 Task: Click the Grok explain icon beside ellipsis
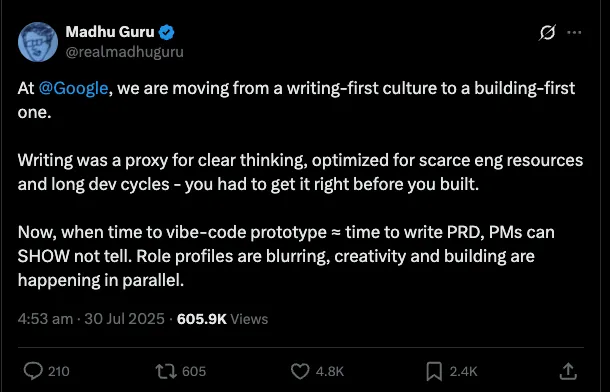pyautogui.click(x=547, y=32)
